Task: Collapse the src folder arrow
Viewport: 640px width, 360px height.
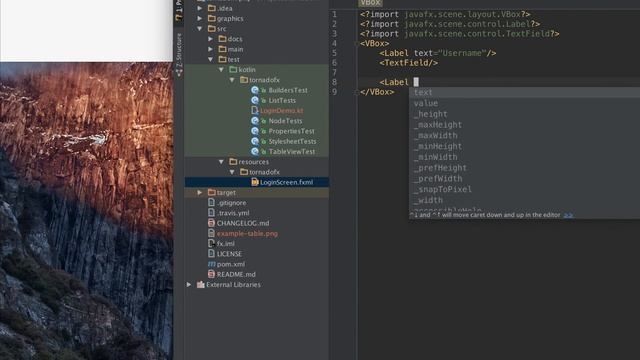Action: pos(200,29)
